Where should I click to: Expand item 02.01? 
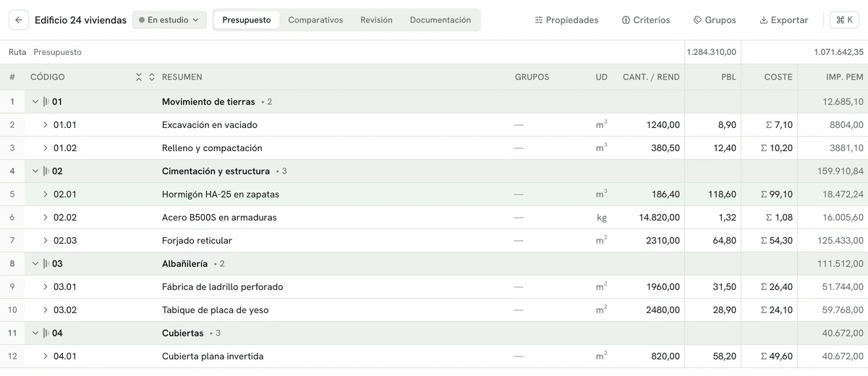tap(46, 195)
